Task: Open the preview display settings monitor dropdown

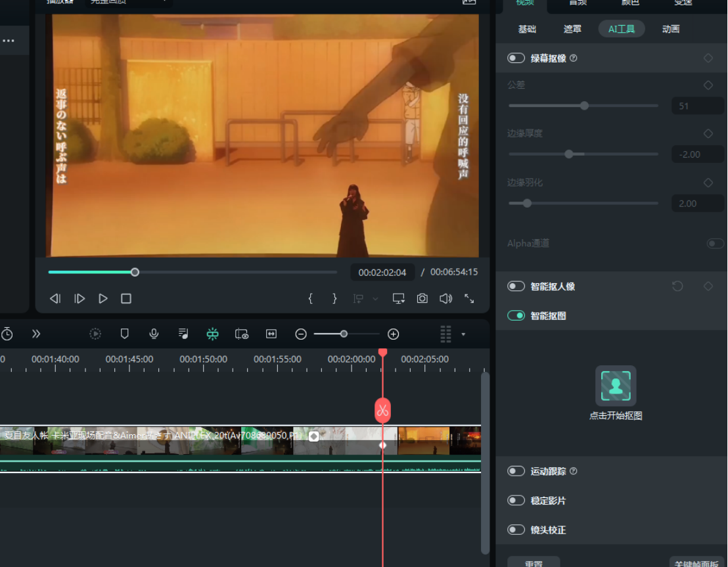Action: [398, 298]
